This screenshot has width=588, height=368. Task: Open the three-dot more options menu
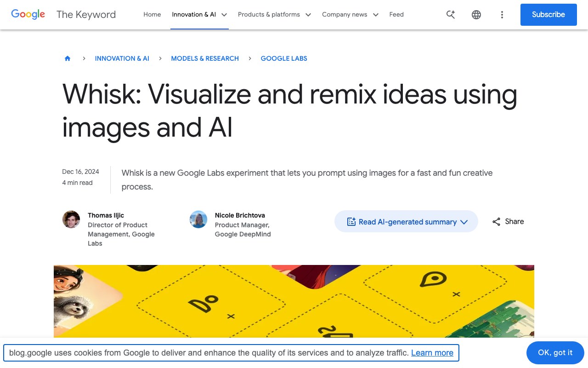(x=502, y=15)
